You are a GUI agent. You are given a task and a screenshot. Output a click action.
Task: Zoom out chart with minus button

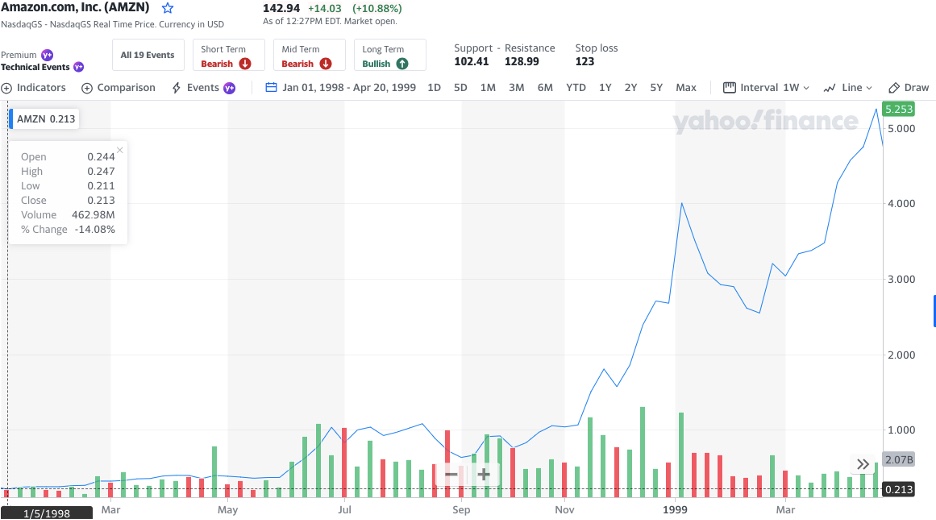pyautogui.click(x=451, y=475)
